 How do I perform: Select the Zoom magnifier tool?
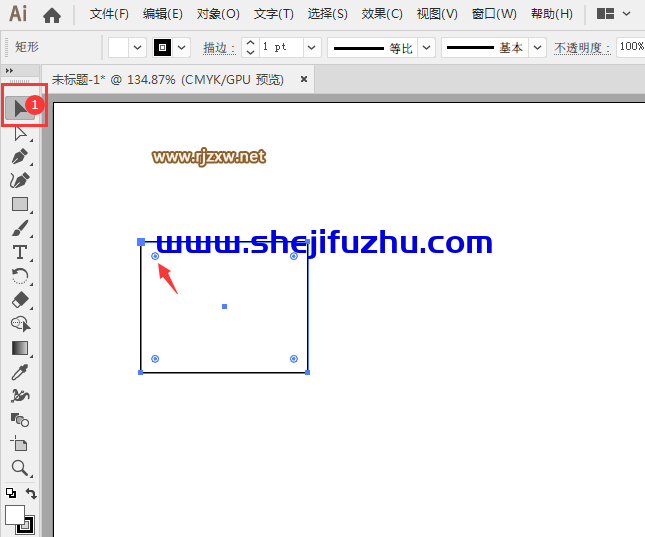(19, 468)
